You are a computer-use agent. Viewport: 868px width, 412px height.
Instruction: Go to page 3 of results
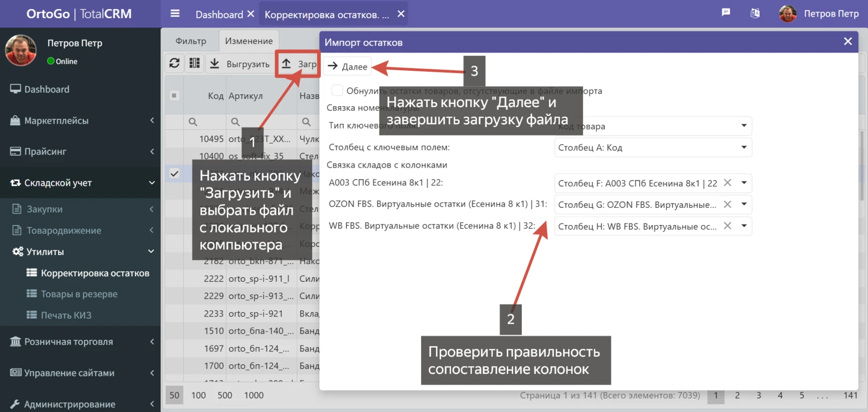click(758, 395)
